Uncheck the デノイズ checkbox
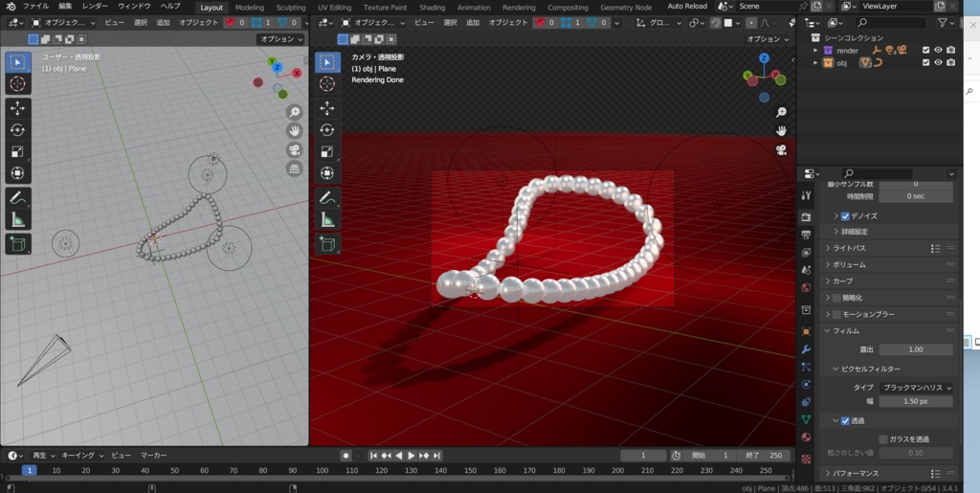This screenshot has height=493, width=980. click(844, 216)
